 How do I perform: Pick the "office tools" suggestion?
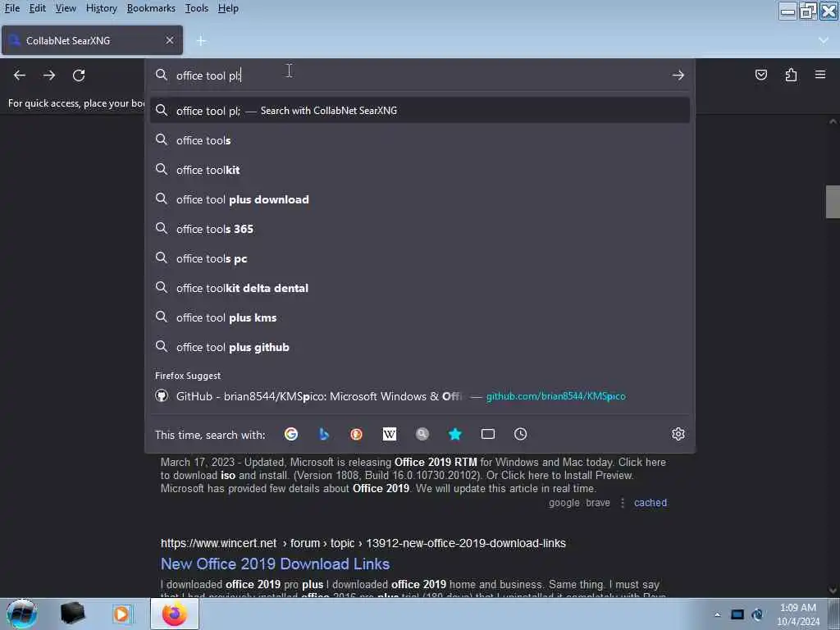(419, 139)
